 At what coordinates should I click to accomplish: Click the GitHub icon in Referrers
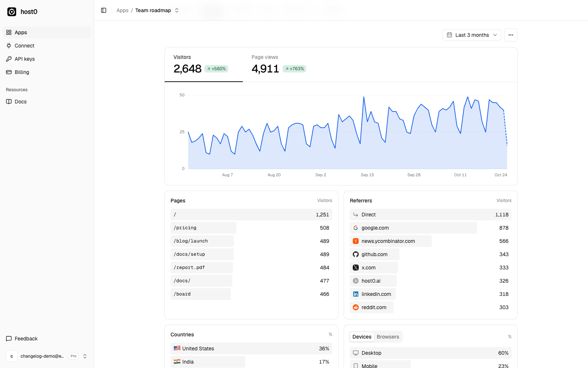(x=356, y=254)
